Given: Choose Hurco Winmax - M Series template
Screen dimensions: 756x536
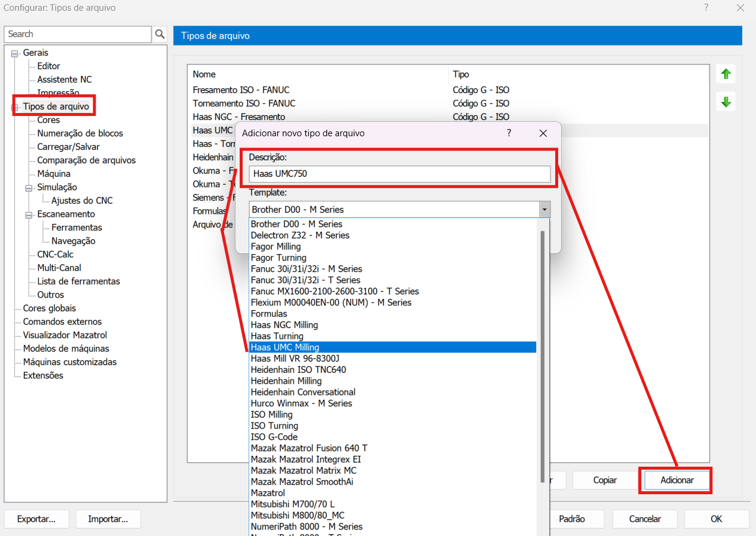Looking at the screenshot, I should pos(393,403).
